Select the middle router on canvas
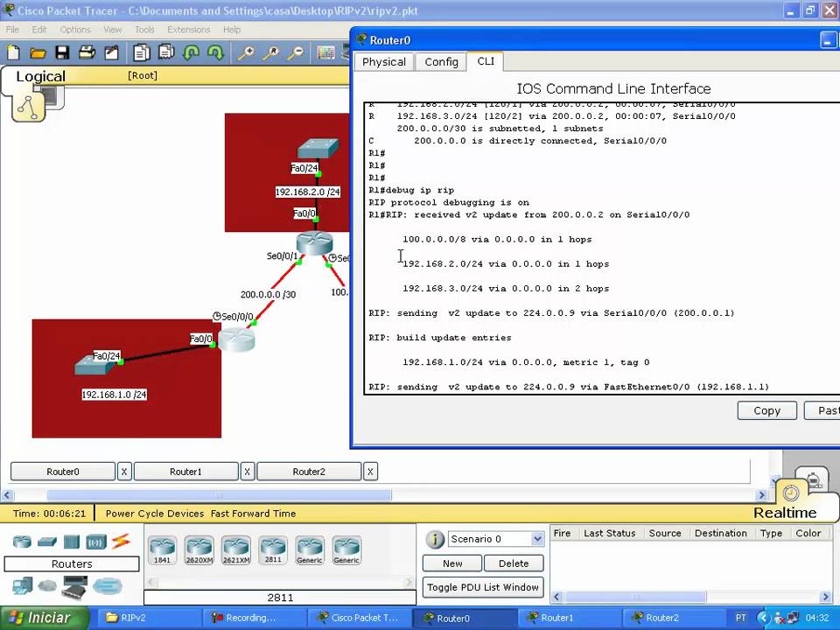 (314, 243)
